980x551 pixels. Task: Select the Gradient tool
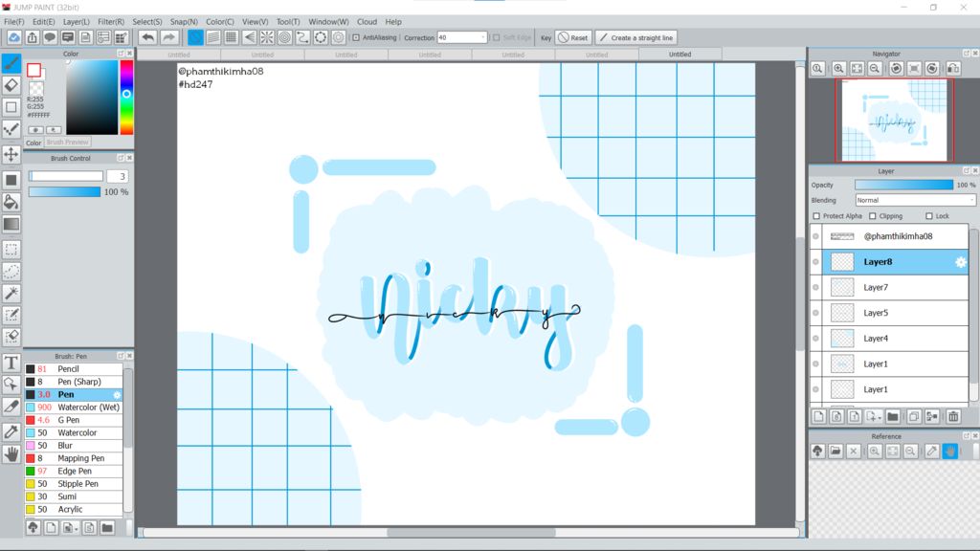(11, 224)
